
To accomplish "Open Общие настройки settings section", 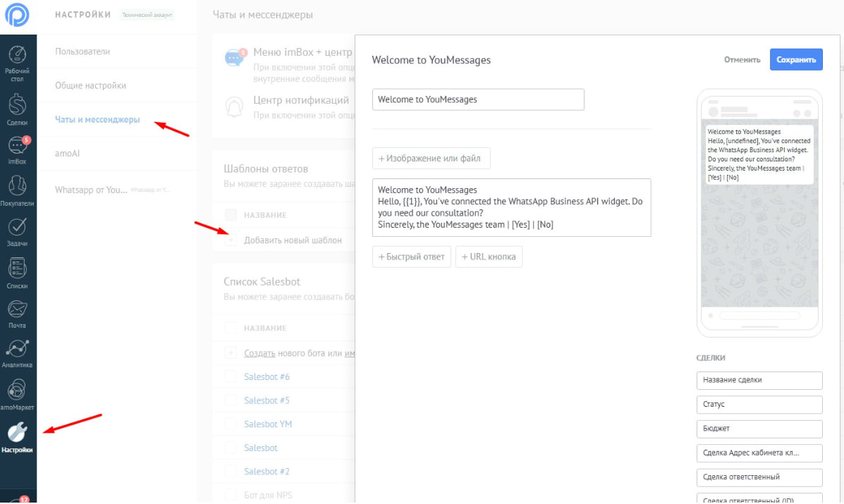I will pos(90,85).
